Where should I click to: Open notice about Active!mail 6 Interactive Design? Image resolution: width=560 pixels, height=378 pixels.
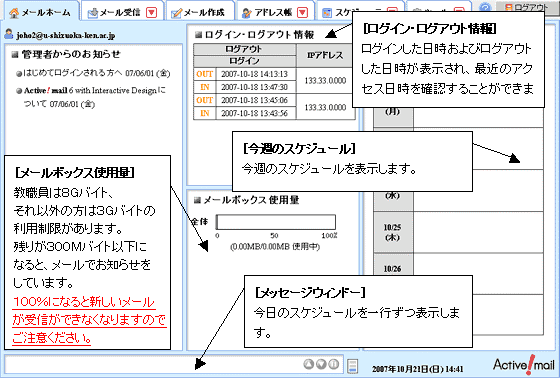pyautogui.click(x=95, y=97)
